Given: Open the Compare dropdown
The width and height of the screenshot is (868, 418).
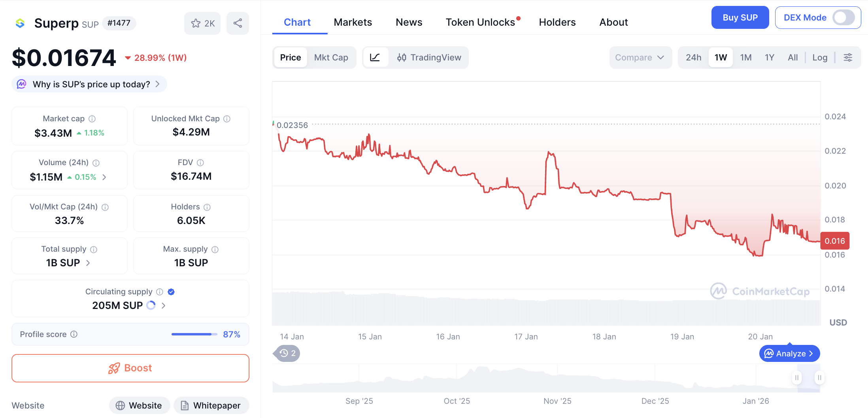Looking at the screenshot, I should (640, 58).
